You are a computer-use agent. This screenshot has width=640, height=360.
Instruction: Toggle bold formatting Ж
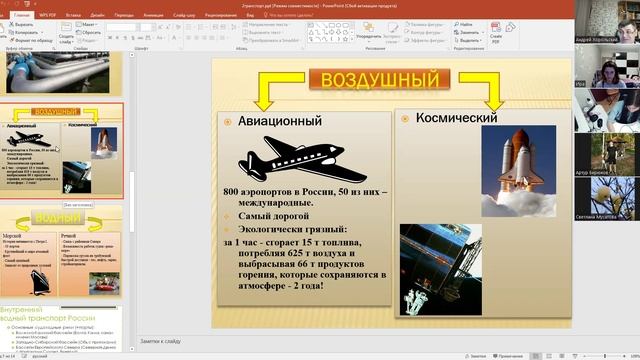click(110, 38)
